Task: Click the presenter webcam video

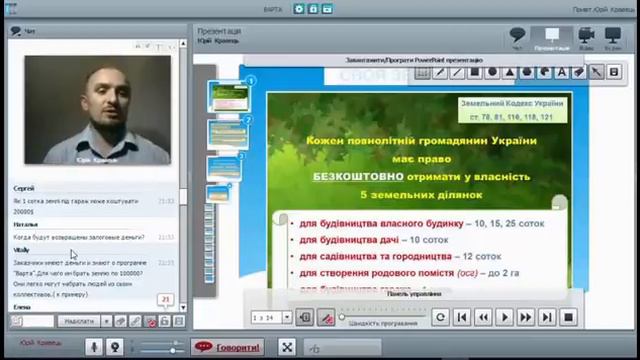Action: (x=98, y=110)
